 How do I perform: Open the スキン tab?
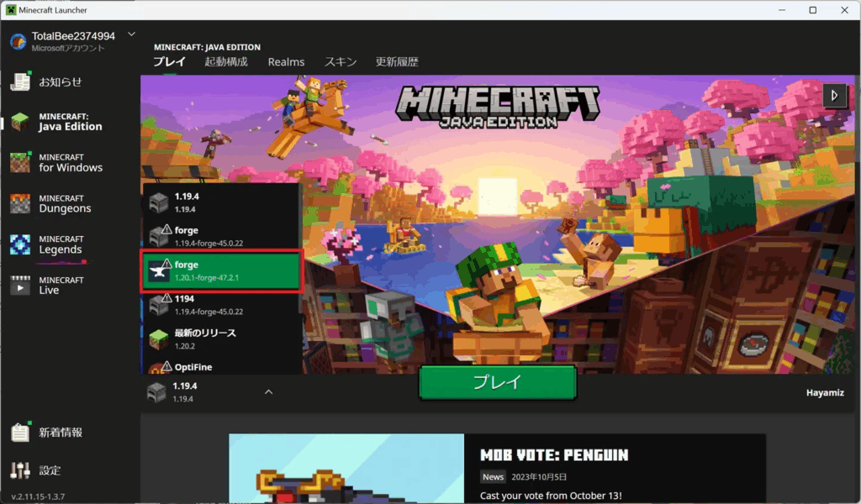tap(340, 62)
